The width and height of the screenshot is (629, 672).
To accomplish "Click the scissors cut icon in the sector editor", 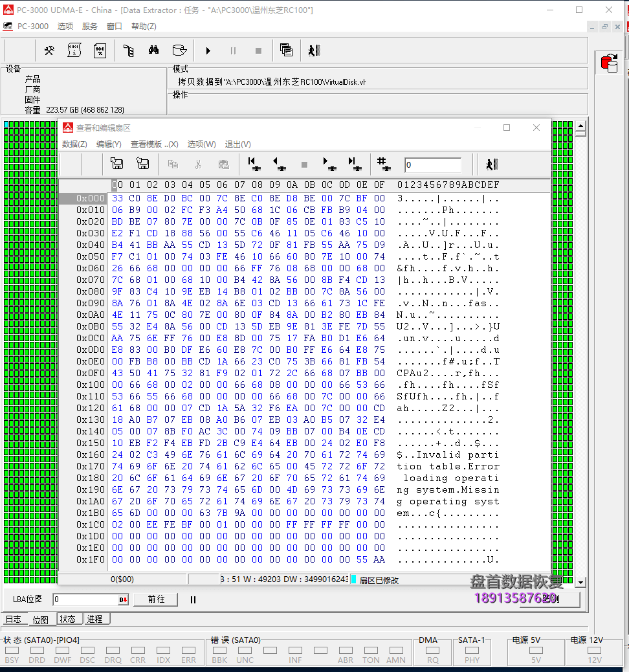I will [x=198, y=164].
